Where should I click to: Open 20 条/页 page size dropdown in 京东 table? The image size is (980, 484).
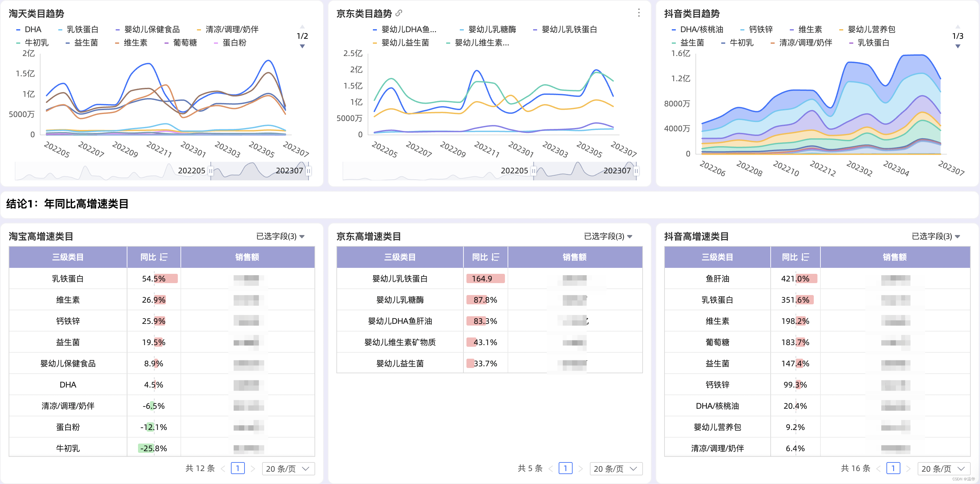point(616,468)
